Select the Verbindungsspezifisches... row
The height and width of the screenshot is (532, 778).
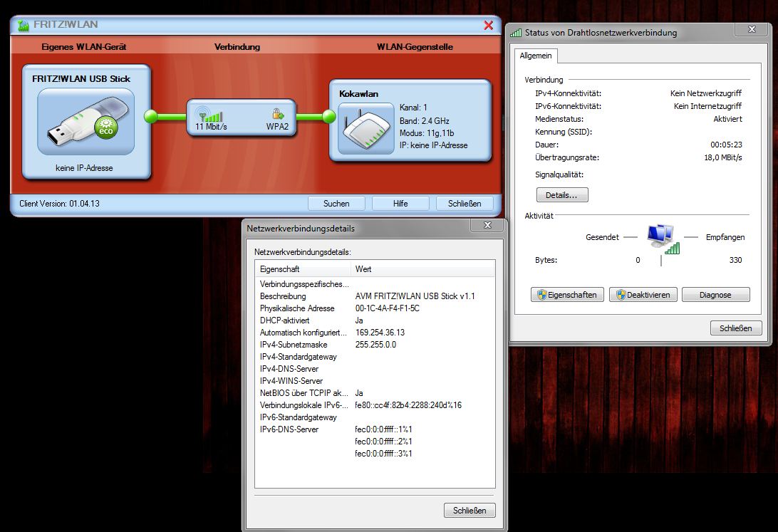click(x=375, y=284)
